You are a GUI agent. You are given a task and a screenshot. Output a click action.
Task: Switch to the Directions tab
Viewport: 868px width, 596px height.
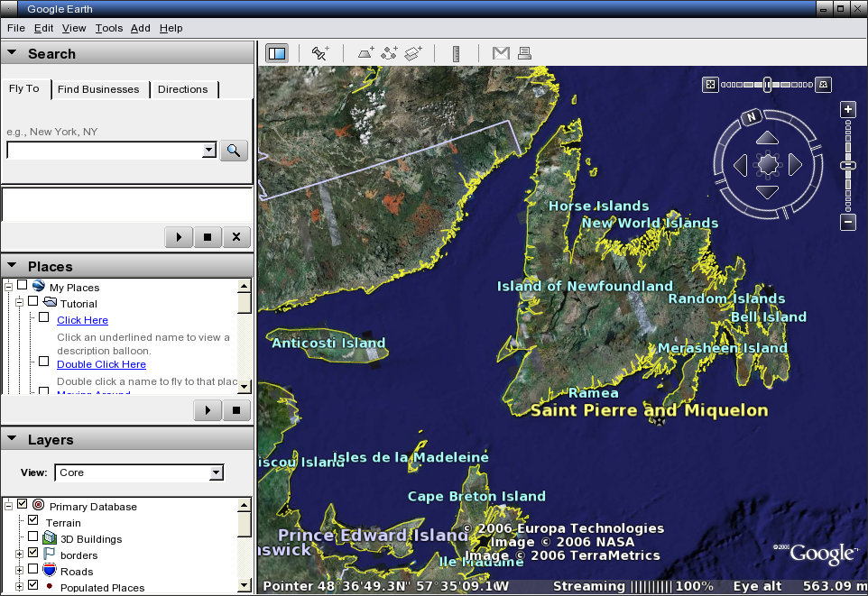[x=182, y=89]
